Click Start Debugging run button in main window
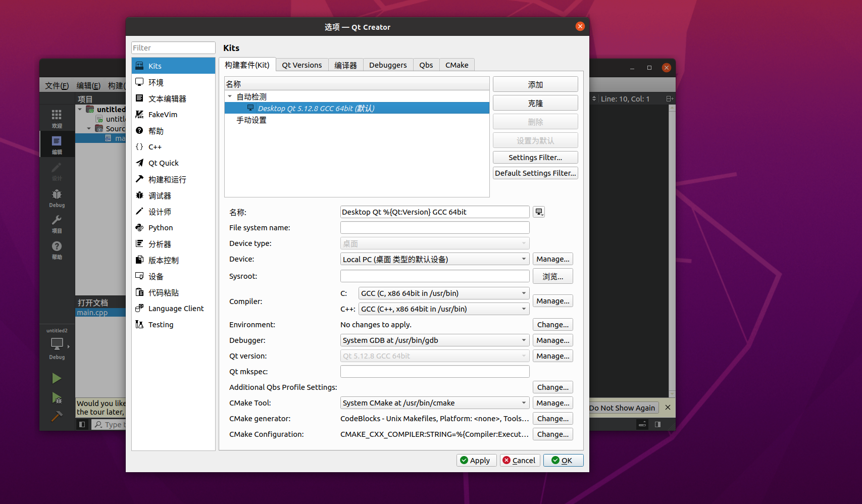This screenshot has height=504, width=862. click(x=57, y=398)
